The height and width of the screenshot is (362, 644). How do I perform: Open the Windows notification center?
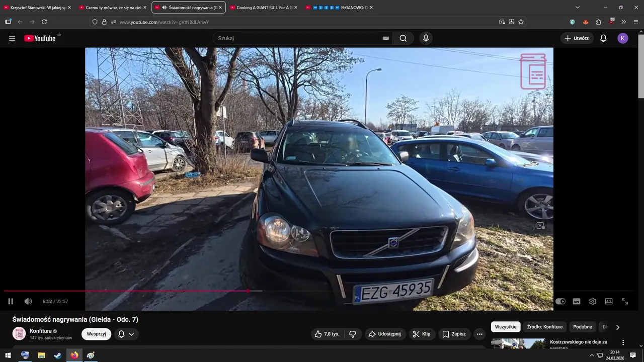633,355
